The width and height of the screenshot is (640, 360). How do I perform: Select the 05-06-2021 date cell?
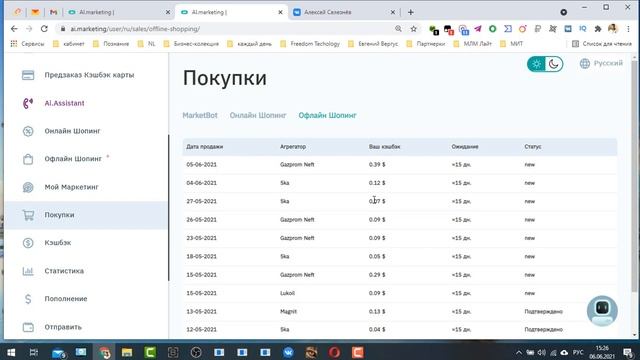[202, 164]
